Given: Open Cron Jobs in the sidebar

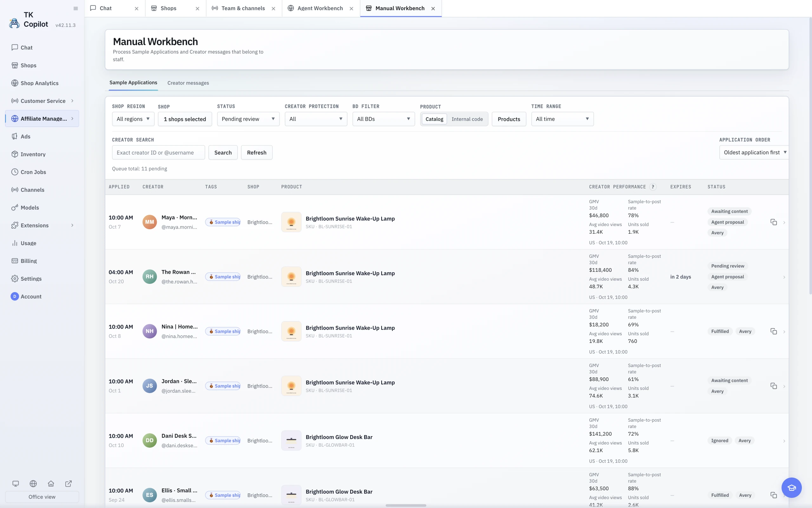Looking at the screenshot, I should pos(42,172).
